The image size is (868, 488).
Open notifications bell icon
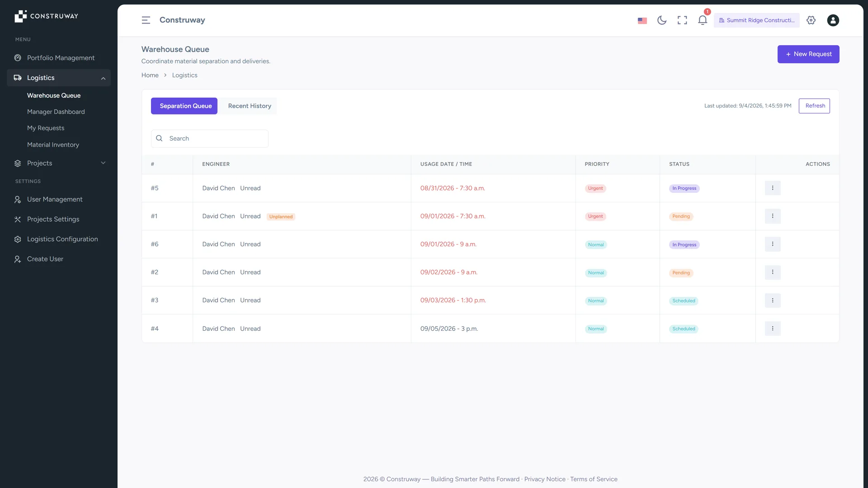point(703,20)
